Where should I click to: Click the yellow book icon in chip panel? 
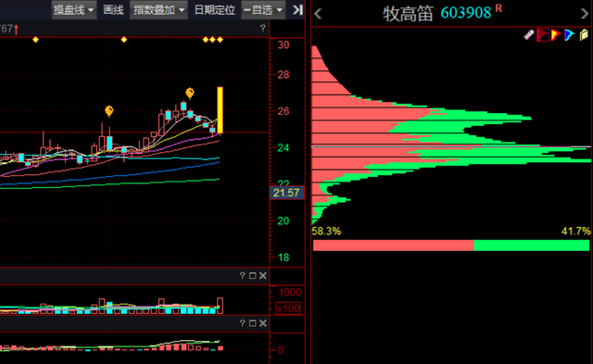[x=584, y=35]
